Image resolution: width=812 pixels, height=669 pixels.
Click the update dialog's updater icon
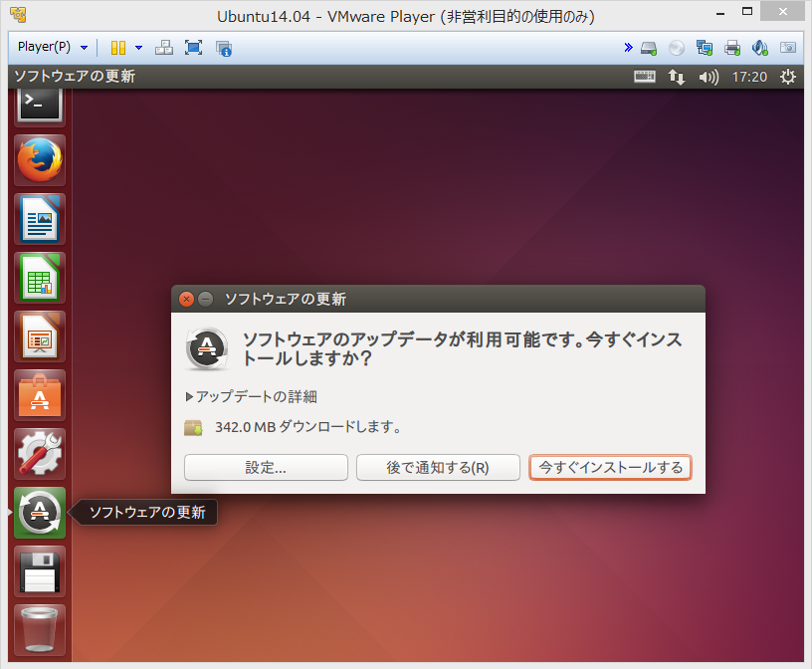(x=207, y=348)
